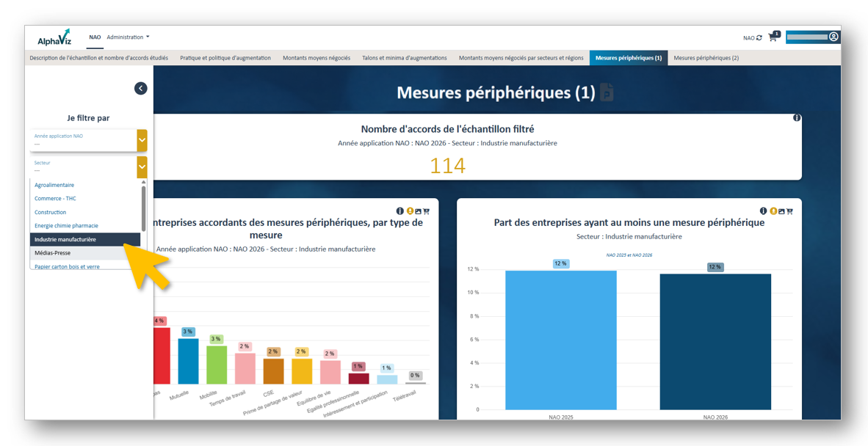The image size is (868, 446).
Task: Open the Administration menu
Action: (x=128, y=37)
